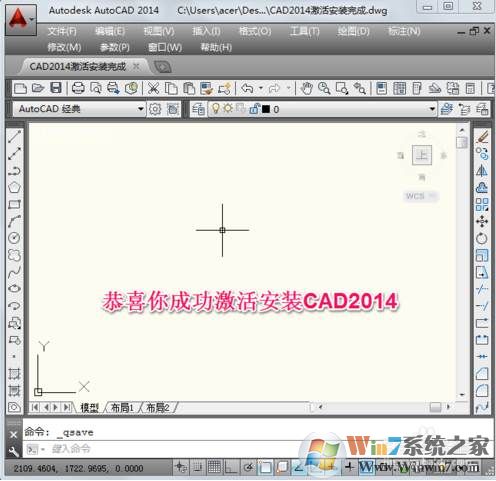This screenshot has width=496, height=481.
Task: Click the command line input field
Action: coord(257,450)
